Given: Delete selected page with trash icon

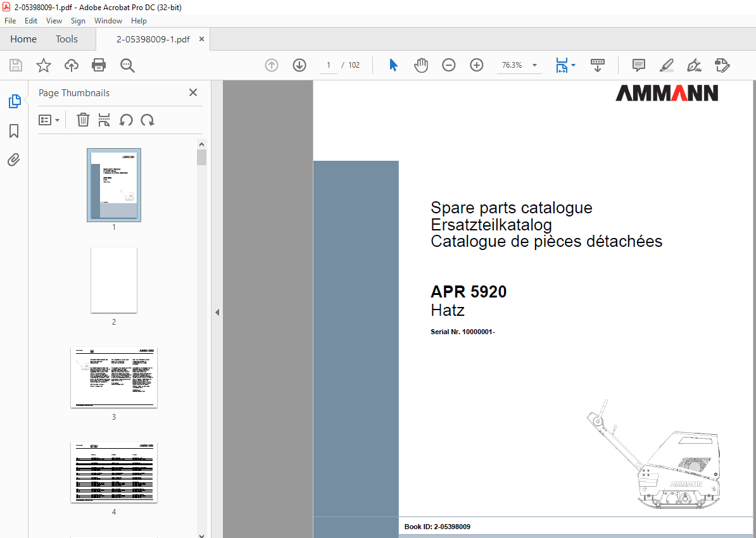Looking at the screenshot, I should tap(84, 120).
